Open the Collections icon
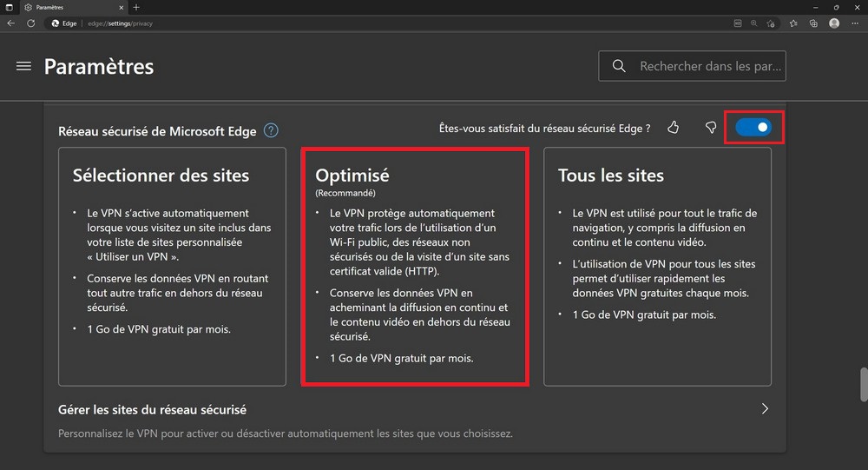The image size is (868, 470). (x=813, y=23)
